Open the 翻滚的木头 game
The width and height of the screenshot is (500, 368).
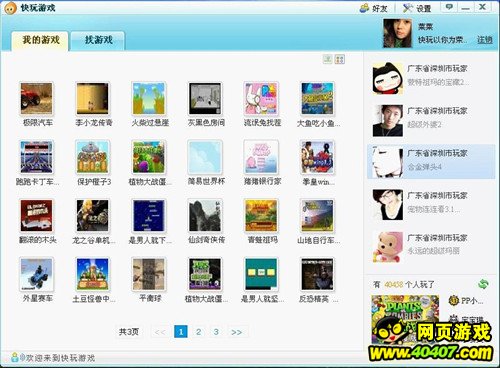click(x=36, y=216)
